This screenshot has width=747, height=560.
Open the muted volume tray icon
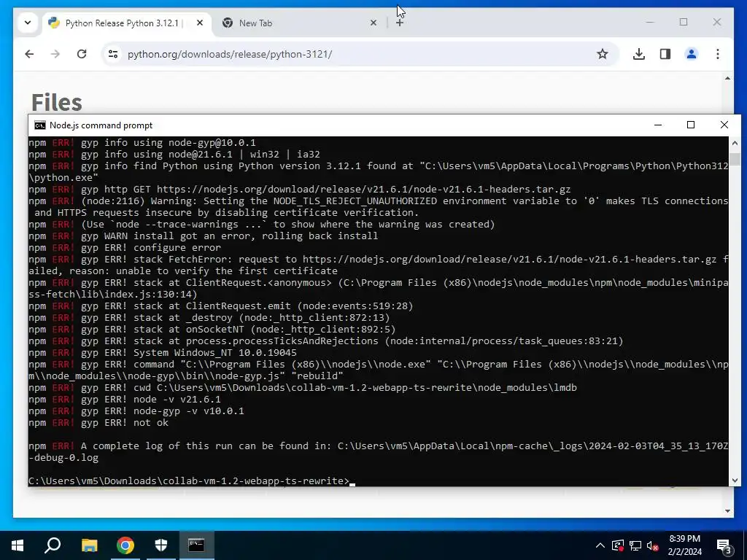pos(652,545)
